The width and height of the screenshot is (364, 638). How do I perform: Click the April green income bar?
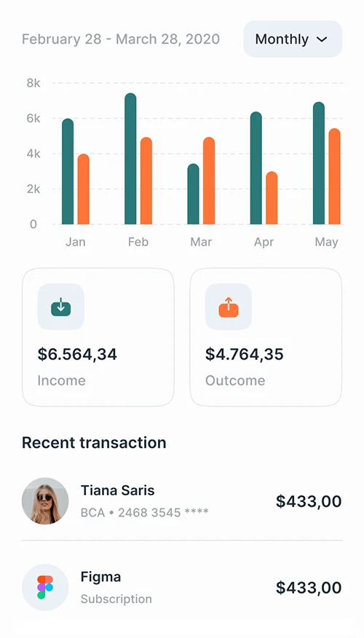point(256,168)
